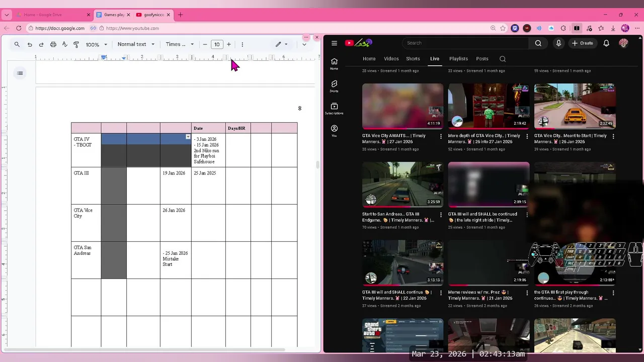Image resolution: width=644 pixels, height=362 pixels.
Task: Click the YouTube search magnifier button
Action: coord(538,43)
